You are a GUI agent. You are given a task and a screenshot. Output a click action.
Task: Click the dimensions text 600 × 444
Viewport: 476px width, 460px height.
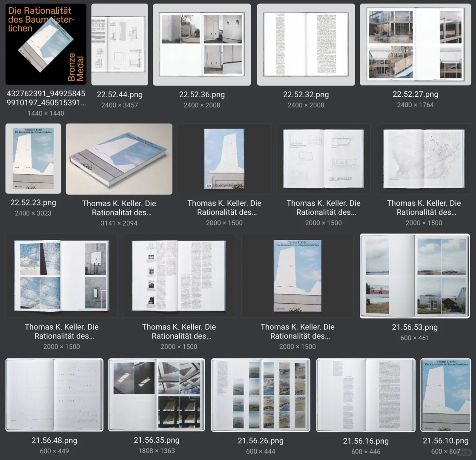(261, 451)
